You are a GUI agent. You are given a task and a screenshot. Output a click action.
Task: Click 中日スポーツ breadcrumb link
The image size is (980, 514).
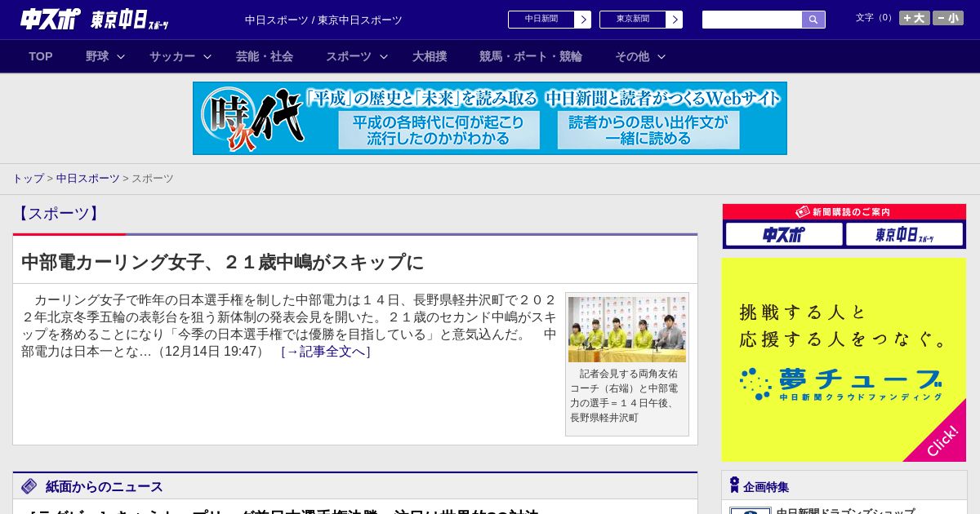point(88,178)
